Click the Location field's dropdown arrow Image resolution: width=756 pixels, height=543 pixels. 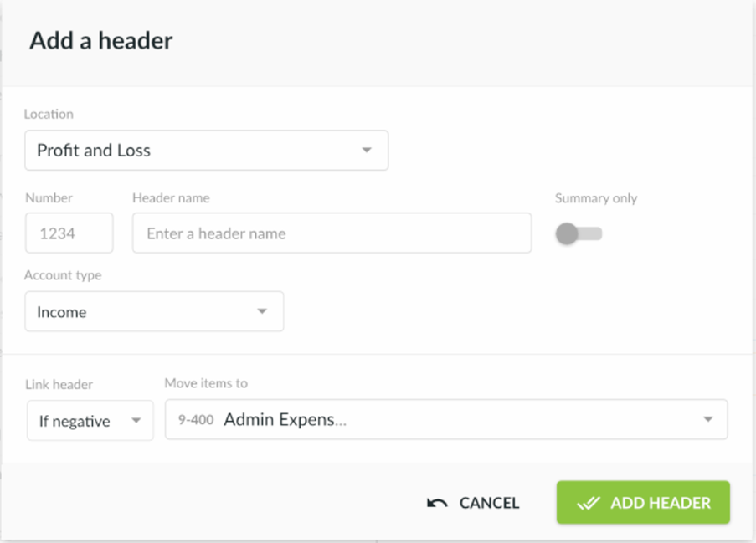(366, 151)
